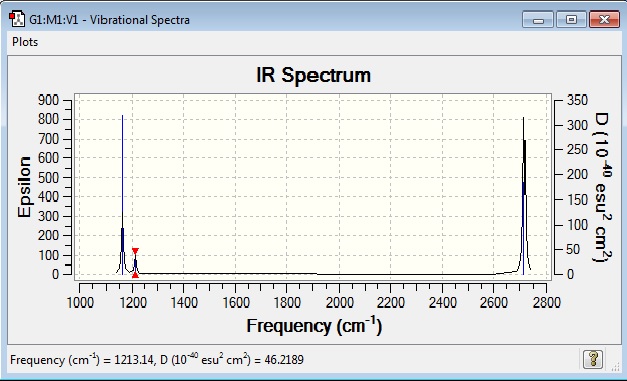Click the resize grip in bottom corner
Screen dimensions: 627x381
point(615,367)
